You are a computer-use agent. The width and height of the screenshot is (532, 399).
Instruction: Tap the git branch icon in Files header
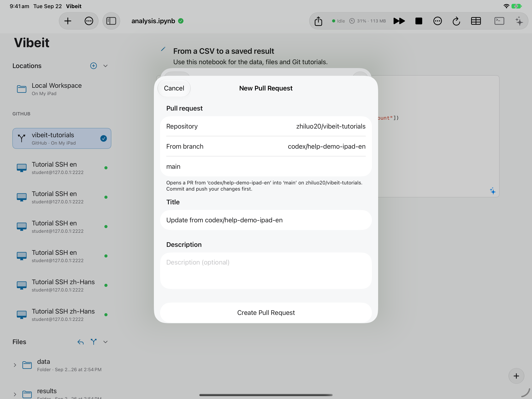point(94,342)
